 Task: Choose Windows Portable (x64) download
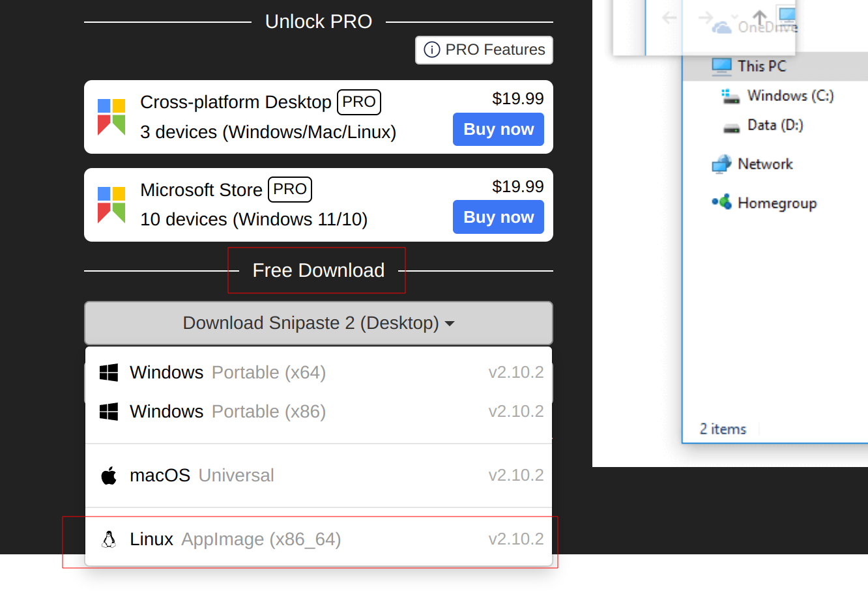tap(319, 373)
